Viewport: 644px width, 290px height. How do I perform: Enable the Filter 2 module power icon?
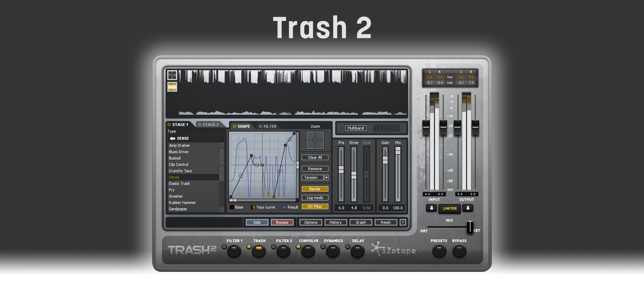(x=273, y=246)
